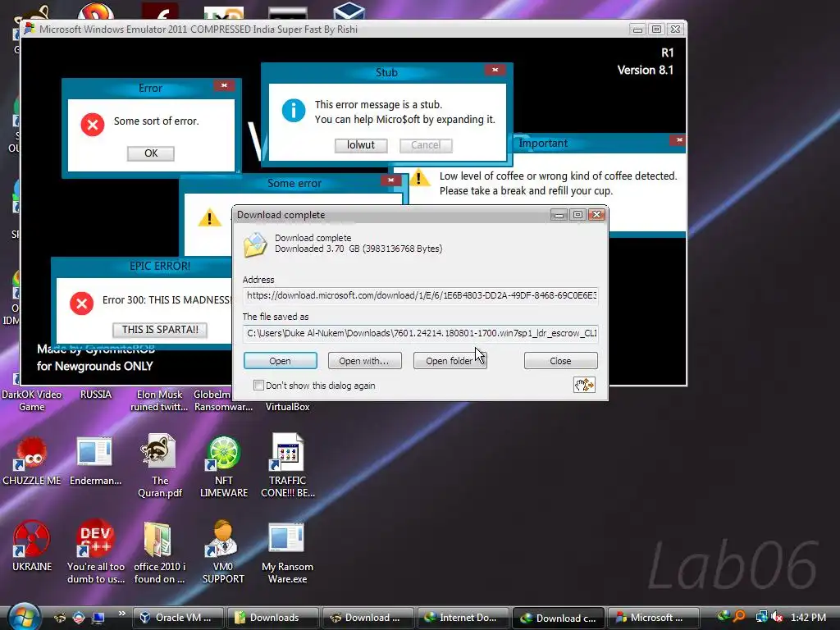
Task: Click the blue info icon in Stub dialog
Action: point(294,111)
